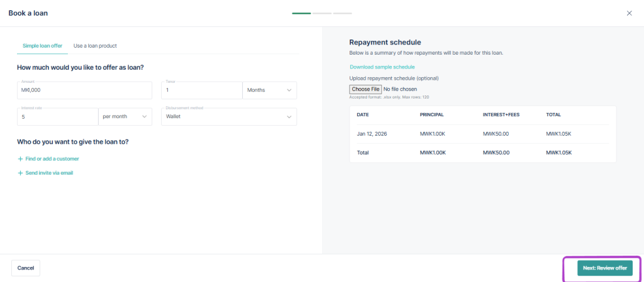Select the Use a loan product tab
Screen dimensions: 644x282
95,46
